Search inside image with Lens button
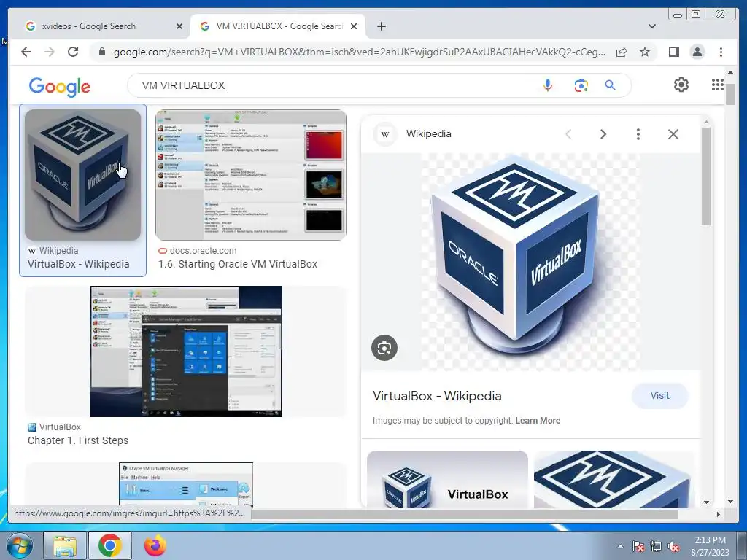The width and height of the screenshot is (747, 560). 384,348
